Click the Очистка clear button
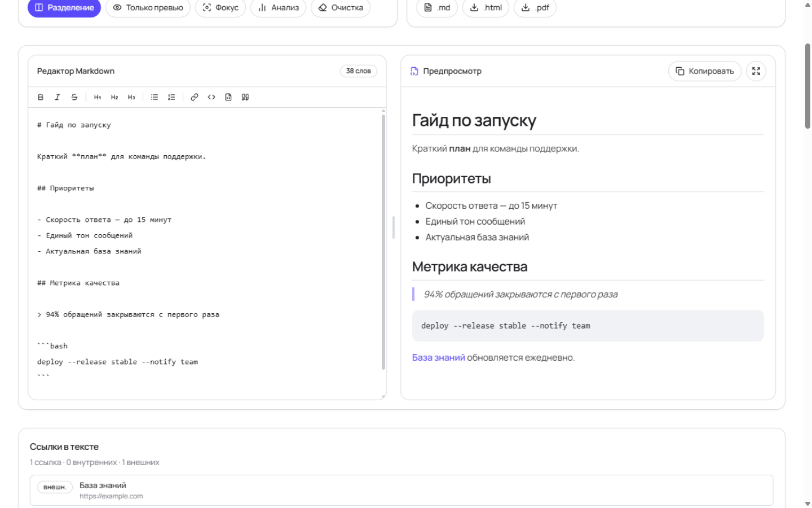812x508 pixels. (341, 8)
